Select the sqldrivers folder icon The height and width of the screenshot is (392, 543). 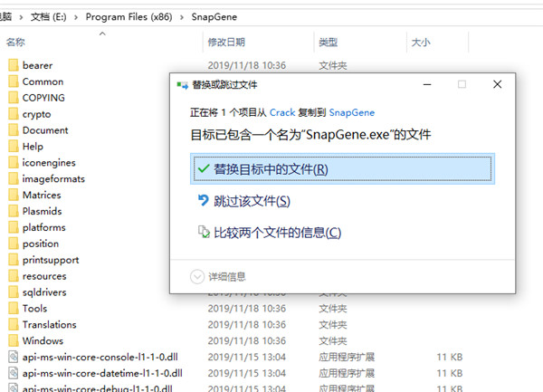14,292
